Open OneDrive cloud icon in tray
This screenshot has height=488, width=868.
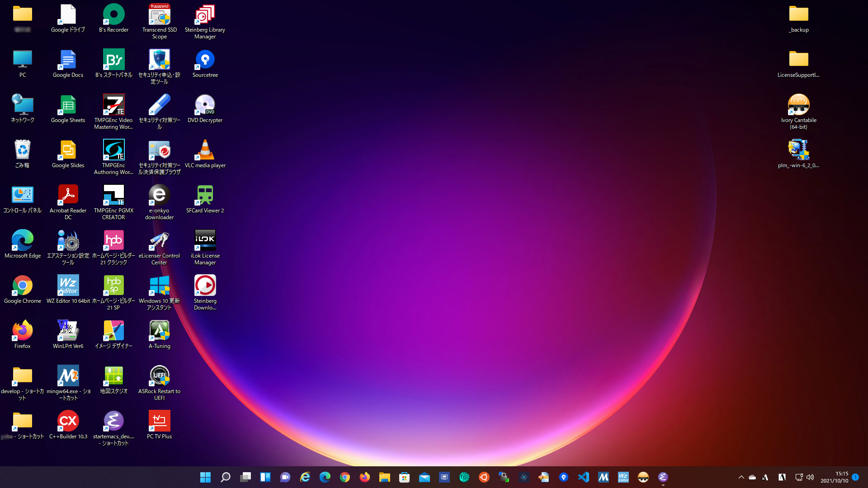[x=752, y=477]
